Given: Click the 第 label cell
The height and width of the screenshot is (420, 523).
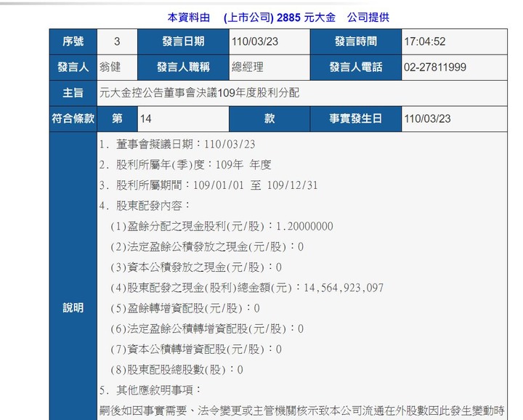Looking at the screenshot, I should point(117,118).
